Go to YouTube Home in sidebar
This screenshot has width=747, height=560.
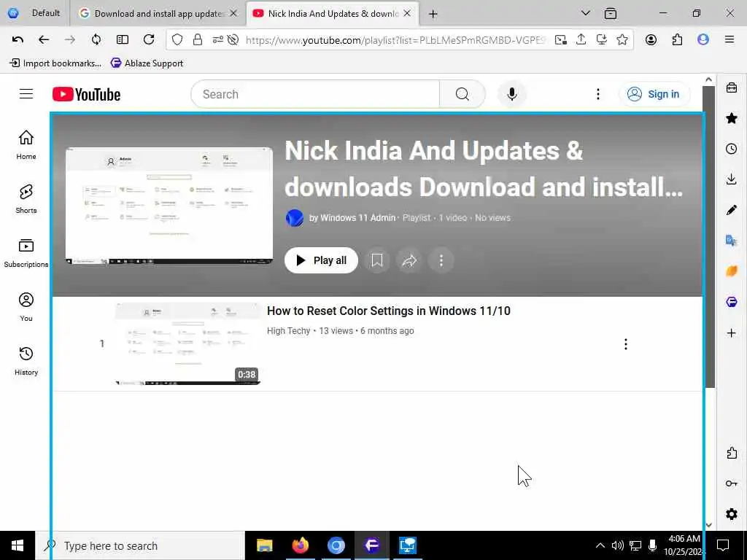click(x=26, y=145)
